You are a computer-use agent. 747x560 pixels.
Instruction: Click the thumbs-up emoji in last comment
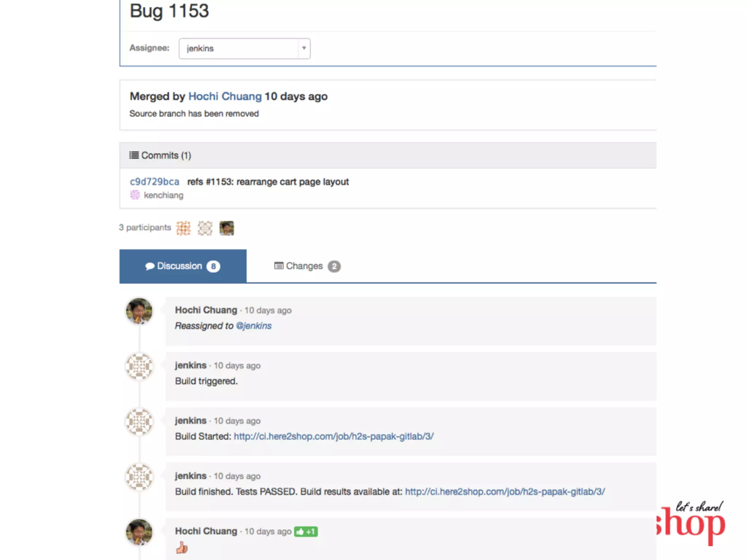[182, 548]
